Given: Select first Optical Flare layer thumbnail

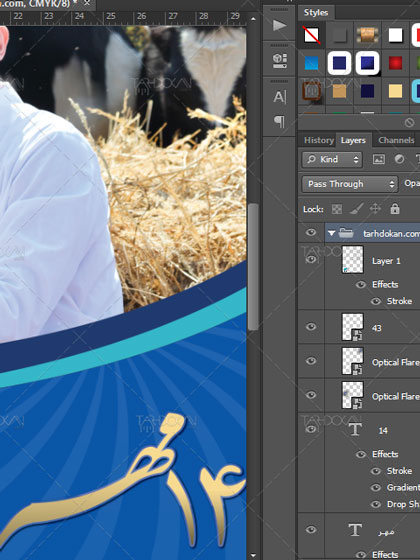Looking at the screenshot, I should 352,361.
